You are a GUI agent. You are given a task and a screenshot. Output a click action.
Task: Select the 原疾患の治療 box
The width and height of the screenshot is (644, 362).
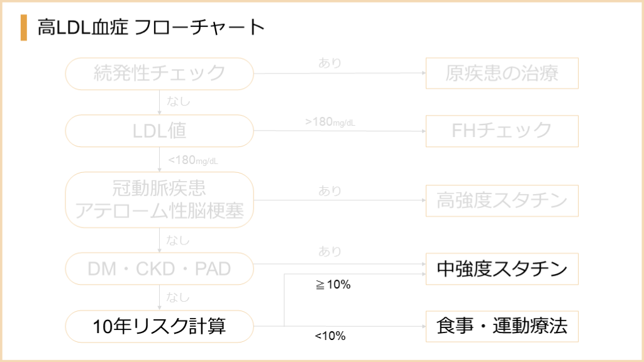[502, 74]
